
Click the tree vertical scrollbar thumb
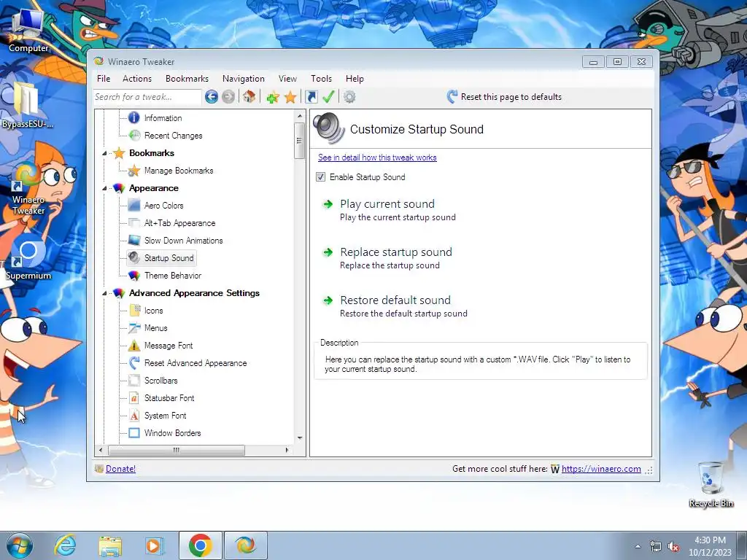(x=299, y=141)
